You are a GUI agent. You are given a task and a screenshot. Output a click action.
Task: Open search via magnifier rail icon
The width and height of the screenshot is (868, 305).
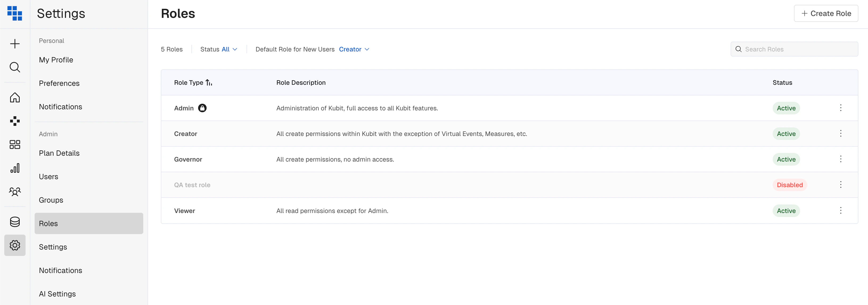[x=15, y=67]
